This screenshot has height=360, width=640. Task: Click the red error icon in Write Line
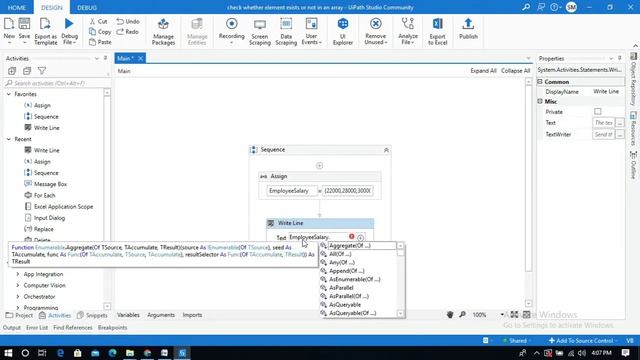[351, 236]
